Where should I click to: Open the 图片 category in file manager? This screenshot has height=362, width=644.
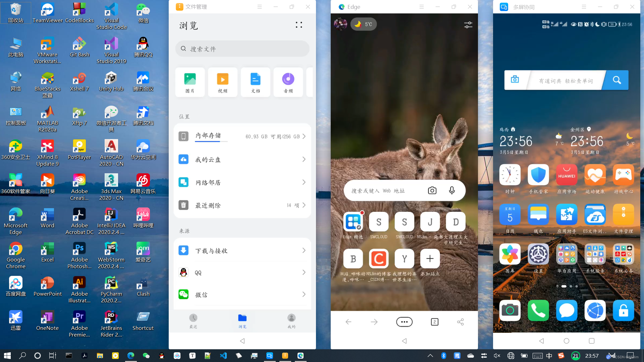tap(190, 82)
